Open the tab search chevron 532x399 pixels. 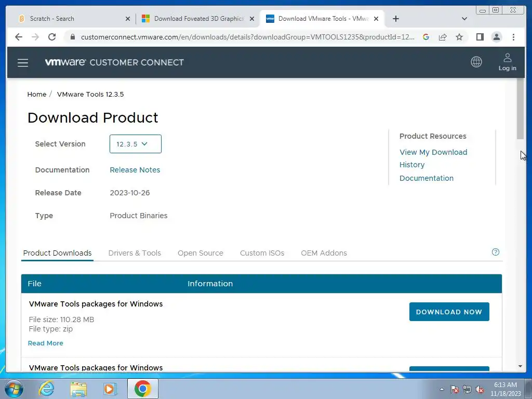(x=464, y=19)
